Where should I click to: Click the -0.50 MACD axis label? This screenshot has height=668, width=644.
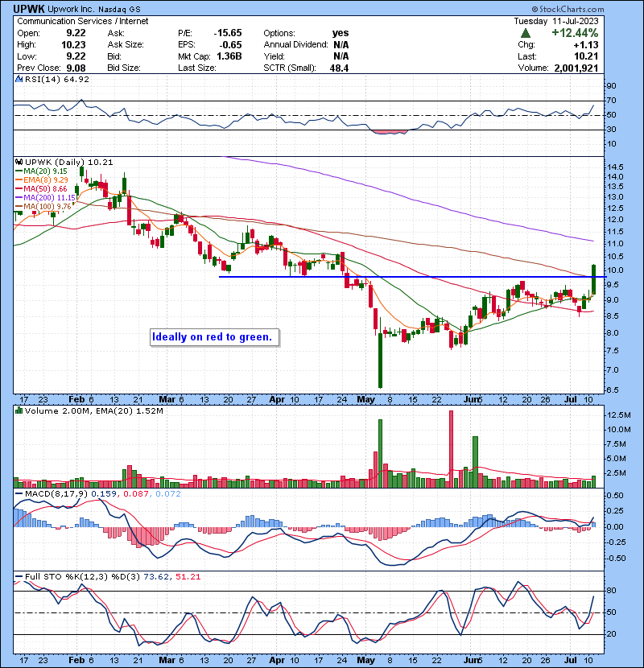pyautogui.click(x=614, y=558)
